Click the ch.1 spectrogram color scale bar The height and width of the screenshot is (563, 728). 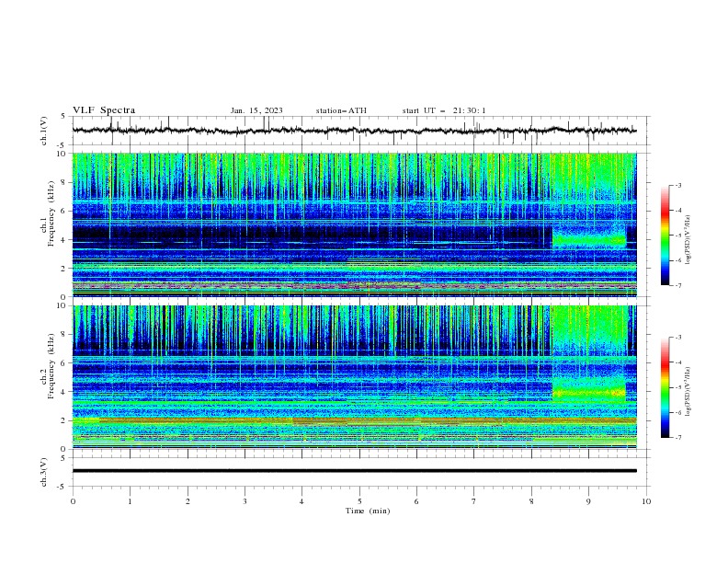(x=665, y=236)
